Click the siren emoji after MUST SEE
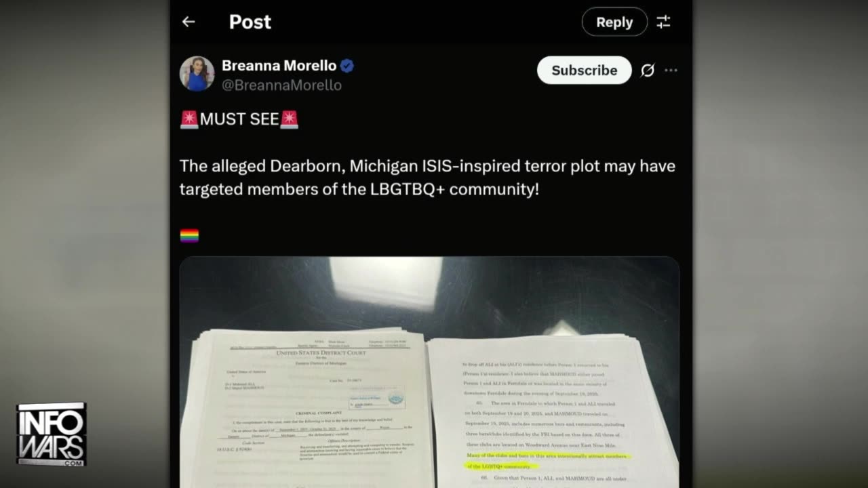The height and width of the screenshot is (488, 868). coord(290,119)
